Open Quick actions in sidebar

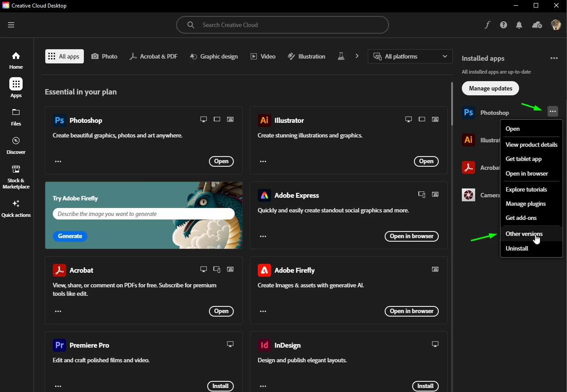pyautogui.click(x=16, y=208)
